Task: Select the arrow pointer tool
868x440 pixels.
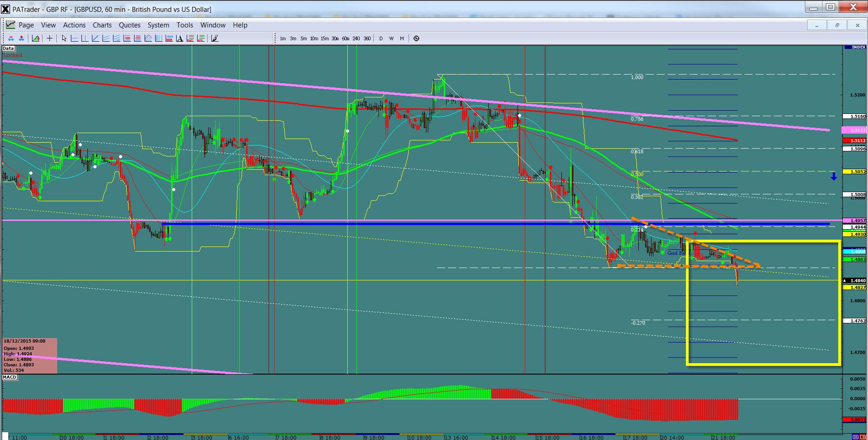Action: (x=64, y=38)
